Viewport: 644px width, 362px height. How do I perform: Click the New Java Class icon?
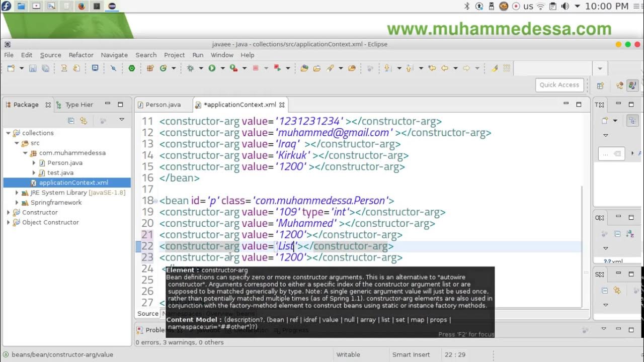pyautogui.click(x=163, y=68)
